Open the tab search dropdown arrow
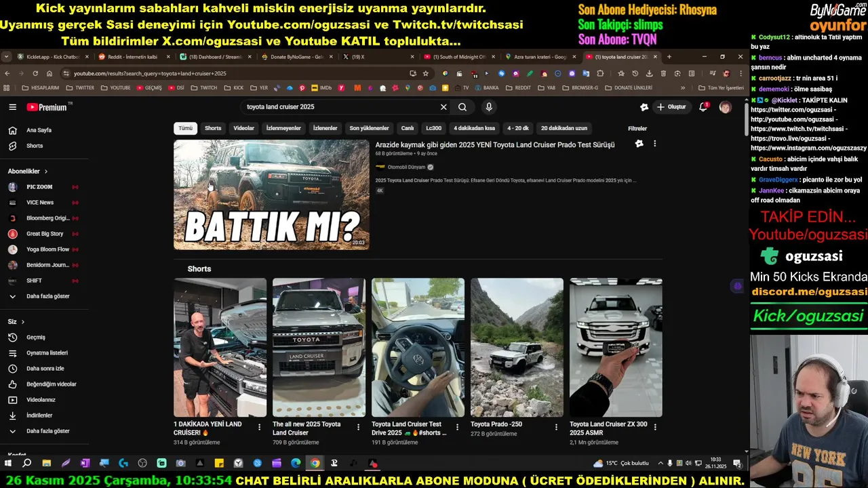The image size is (868, 488). (6, 57)
